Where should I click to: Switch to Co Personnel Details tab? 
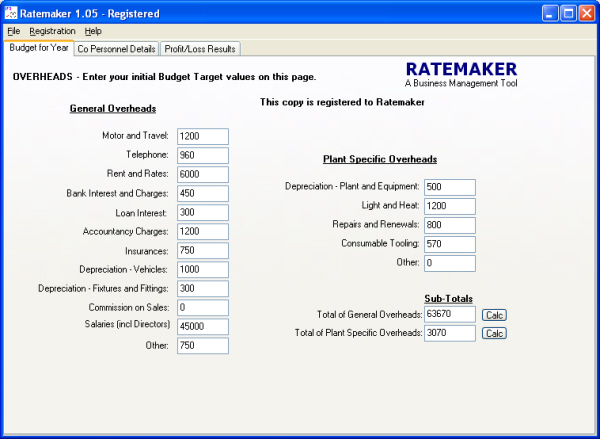117,48
